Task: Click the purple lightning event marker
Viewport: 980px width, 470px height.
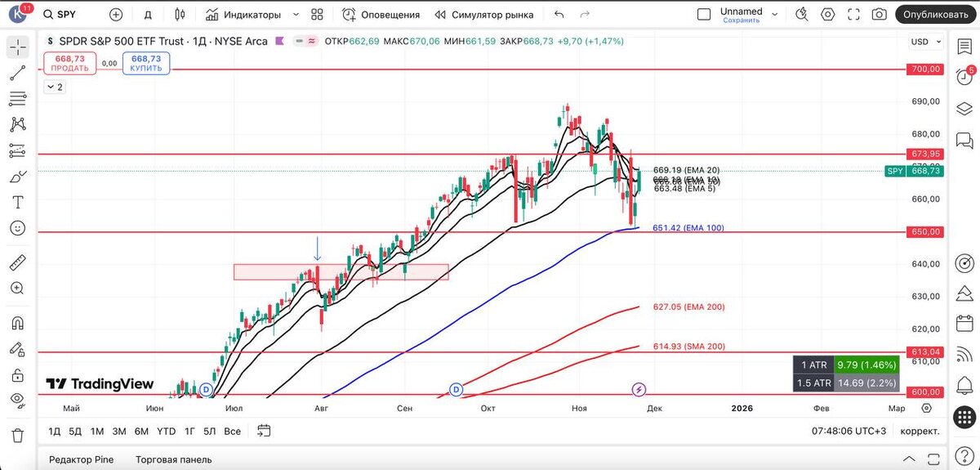Action: point(639,389)
